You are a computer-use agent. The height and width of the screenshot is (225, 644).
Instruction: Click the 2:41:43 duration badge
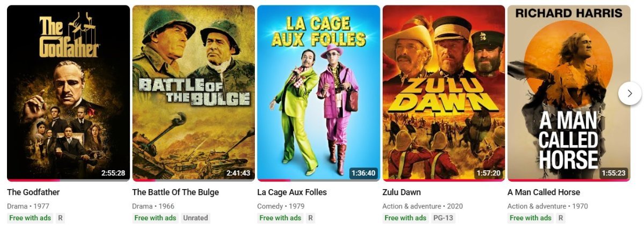coord(238,173)
